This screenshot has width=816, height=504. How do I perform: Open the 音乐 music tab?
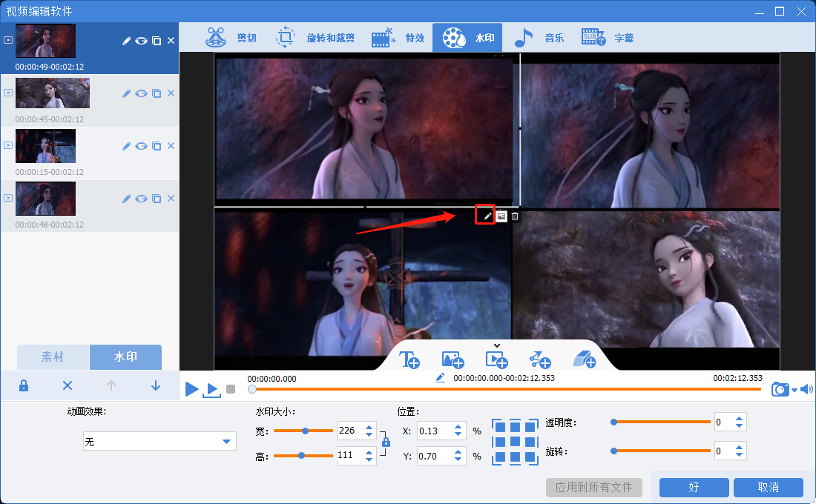[x=539, y=38]
